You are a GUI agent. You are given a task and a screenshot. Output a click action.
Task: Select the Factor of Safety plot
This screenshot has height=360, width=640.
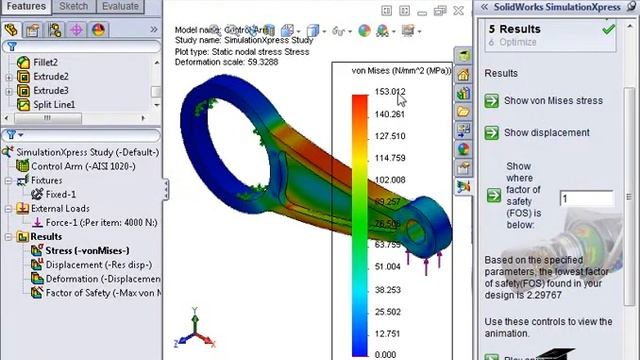(x=103, y=293)
